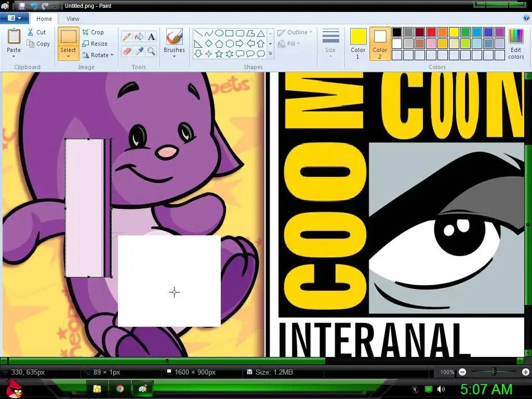532x399 pixels.
Task: Open Edit colors dialog
Action: (516, 44)
